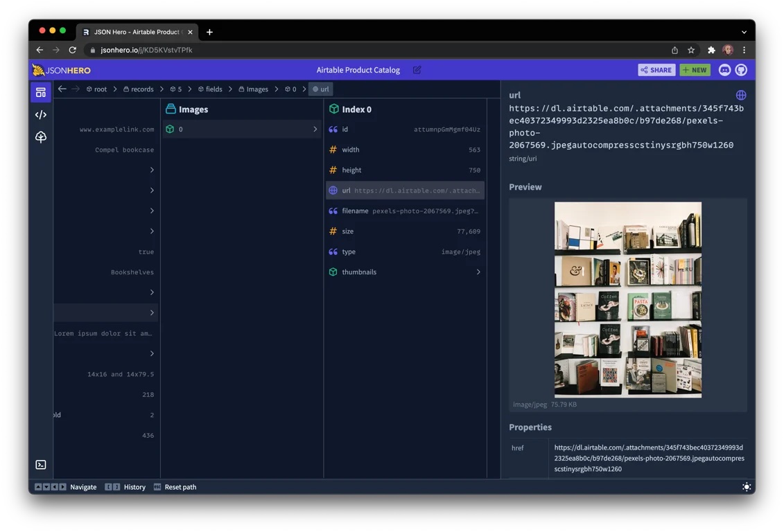The height and width of the screenshot is (532, 784).
Task: Open Chrome's three-dot menu
Action: click(744, 50)
